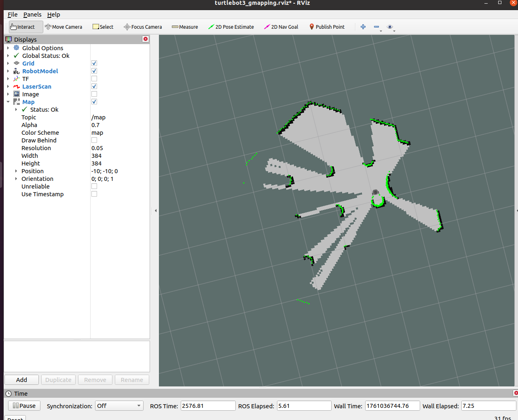Click the RobotModel display icon
Image resolution: width=518 pixels, height=420 pixels.
pyautogui.click(x=17, y=71)
